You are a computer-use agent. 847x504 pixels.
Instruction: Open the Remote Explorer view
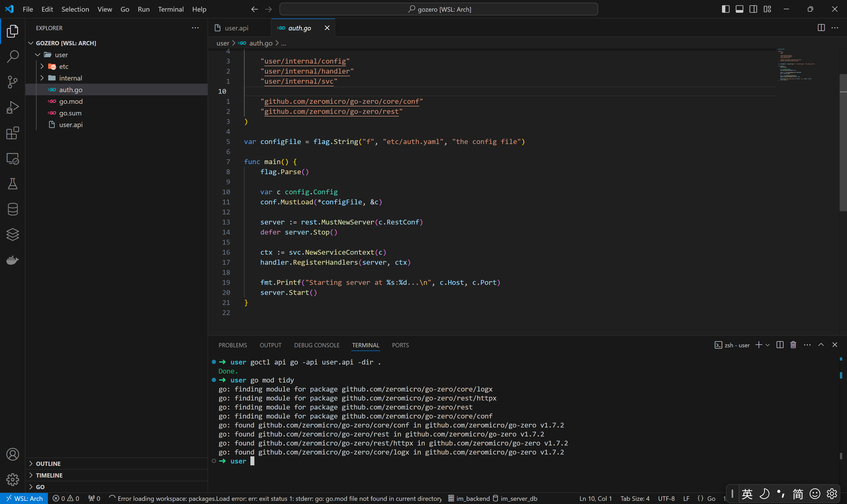(12, 159)
